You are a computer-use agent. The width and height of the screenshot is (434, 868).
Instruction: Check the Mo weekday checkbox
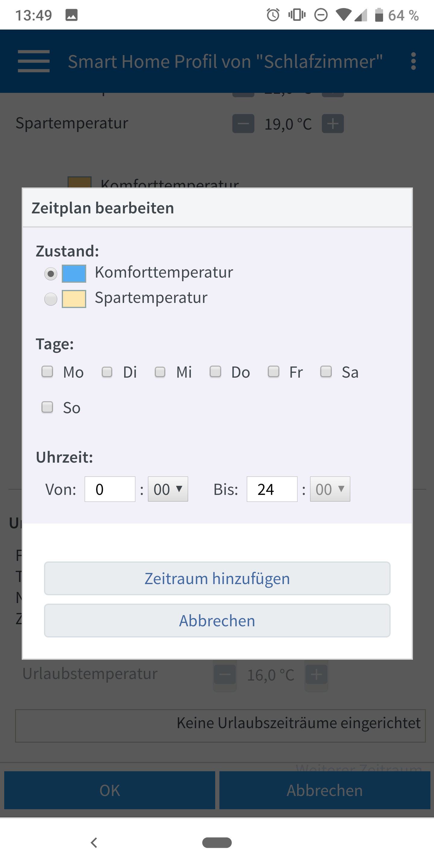[x=48, y=372]
